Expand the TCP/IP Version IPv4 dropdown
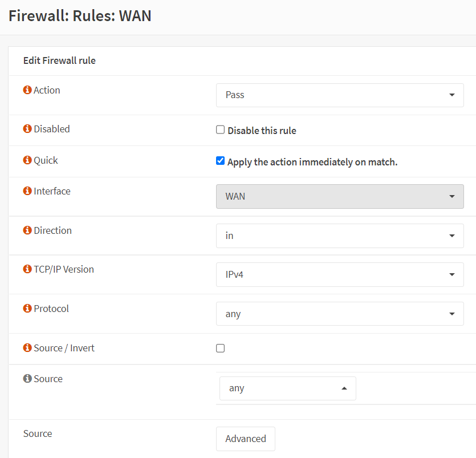The width and height of the screenshot is (476, 458). (340, 274)
